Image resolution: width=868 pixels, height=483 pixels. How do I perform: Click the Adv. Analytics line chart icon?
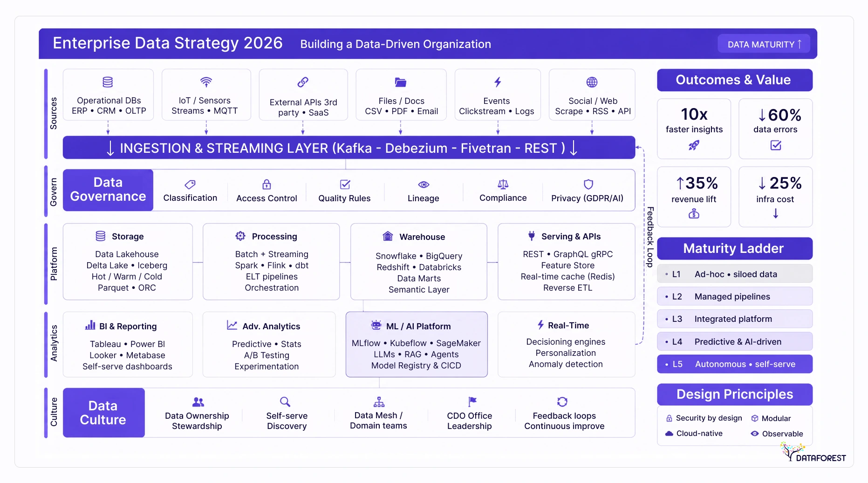232,325
